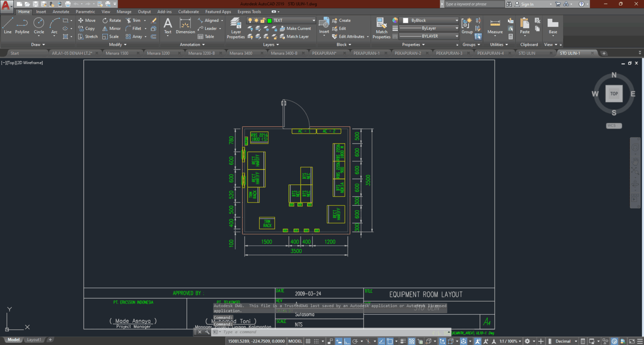Screen dimensions: 644x345
Task: Select the Mirror tool
Action: (112, 28)
